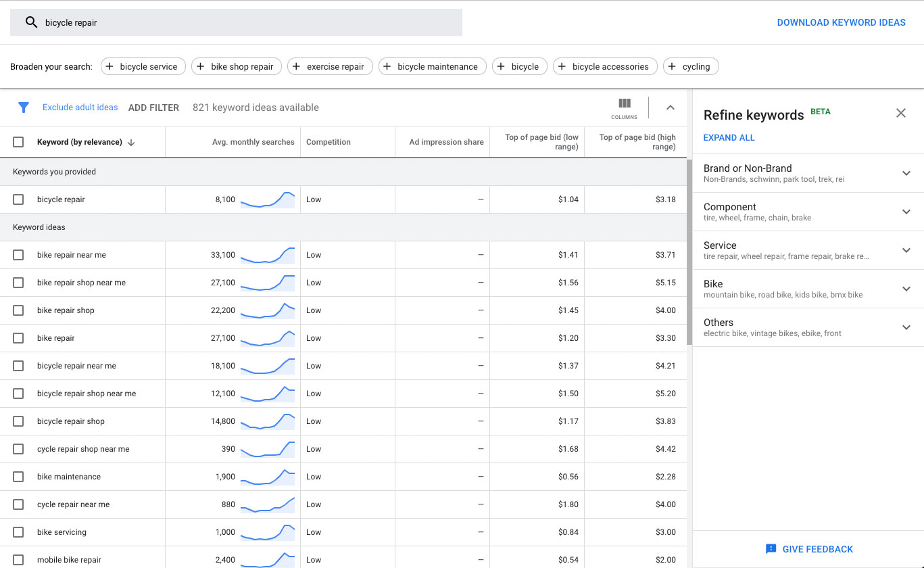Click the 'bicycle repair' search input field

point(236,22)
